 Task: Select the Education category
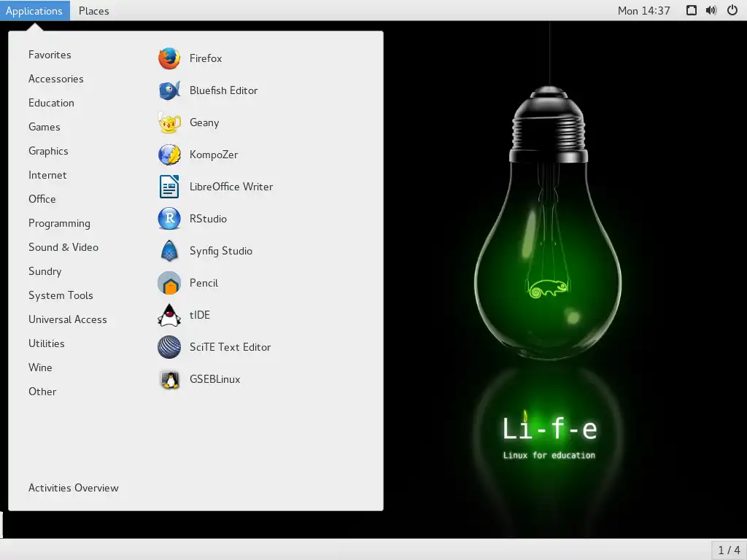[x=51, y=103]
